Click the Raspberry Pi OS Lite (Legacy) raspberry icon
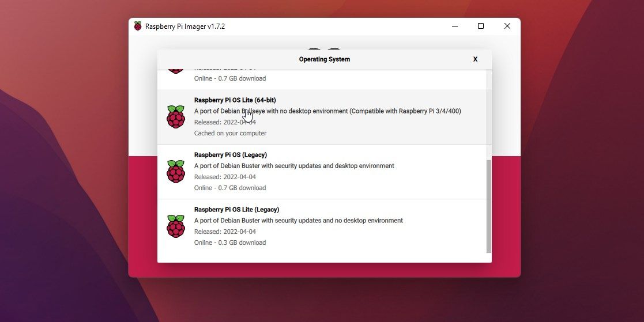 (176, 226)
